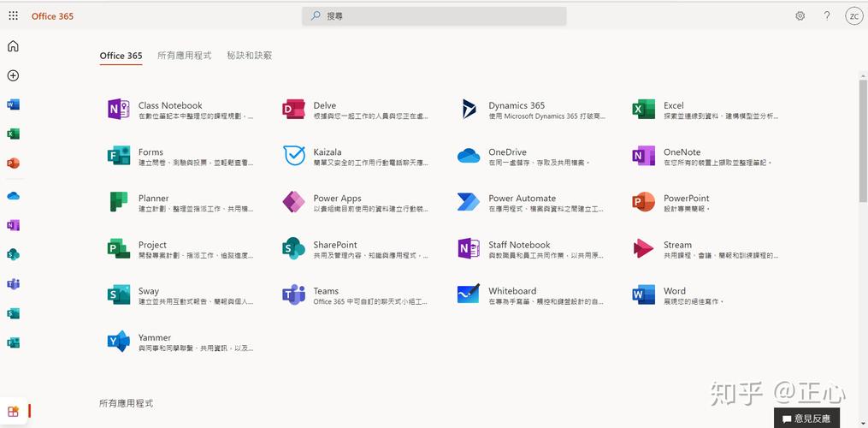Switch to the 秘訣和訣竅 tab
868x428 pixels.
(x=249, y=56)
